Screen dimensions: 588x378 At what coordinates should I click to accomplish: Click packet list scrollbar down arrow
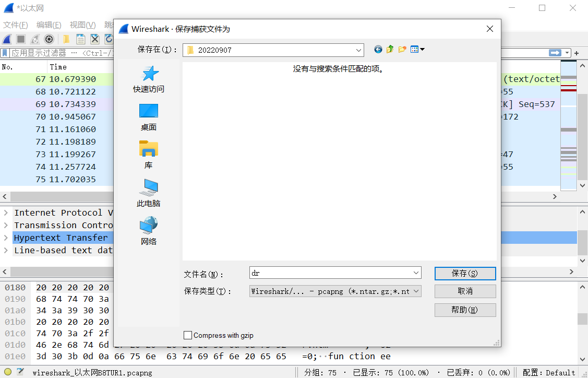[x=582, y=185]
